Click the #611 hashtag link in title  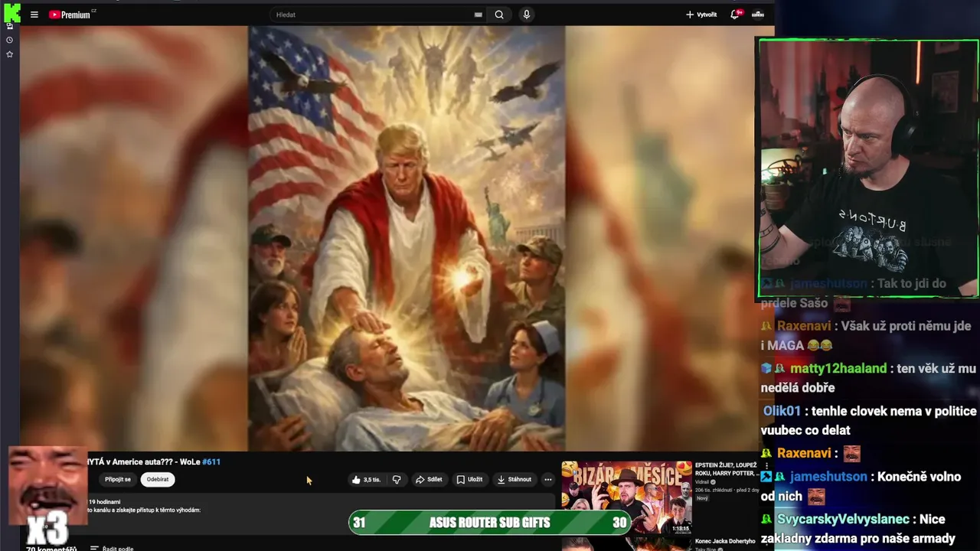[x=211, y=461]
